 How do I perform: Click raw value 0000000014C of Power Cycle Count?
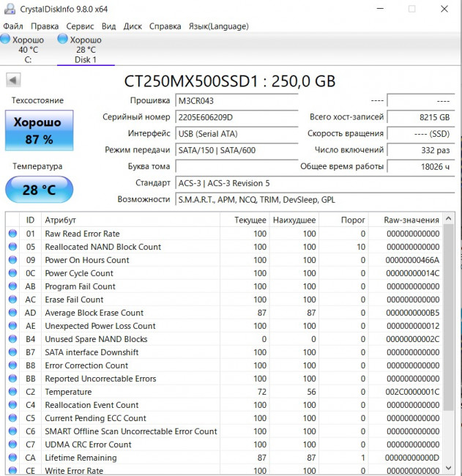click(x=412, y=273)
